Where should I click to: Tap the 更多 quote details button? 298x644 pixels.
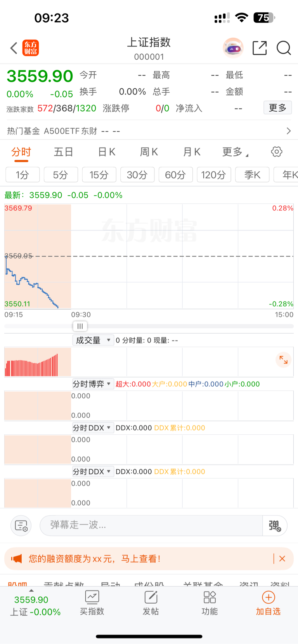278,108
